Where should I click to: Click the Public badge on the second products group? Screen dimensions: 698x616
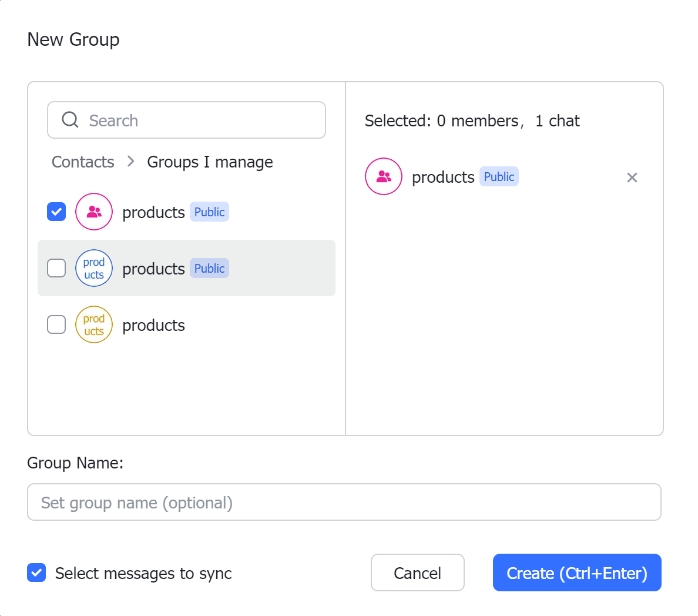pos(209,268)
